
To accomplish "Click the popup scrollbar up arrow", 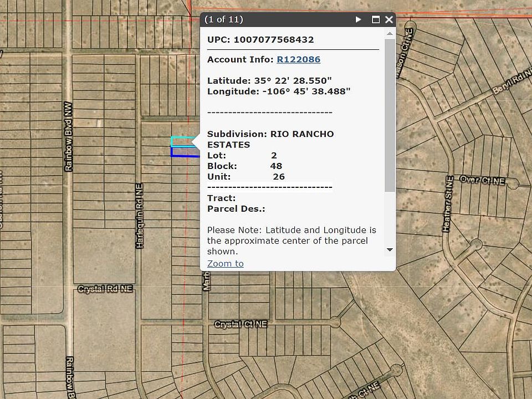I will pos(390,33).
